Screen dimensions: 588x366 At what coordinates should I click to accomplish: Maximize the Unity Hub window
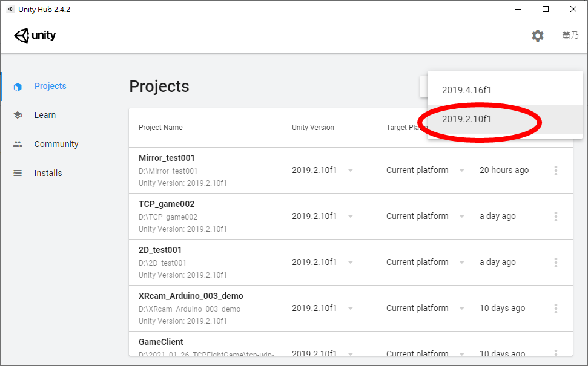point(546,9)
